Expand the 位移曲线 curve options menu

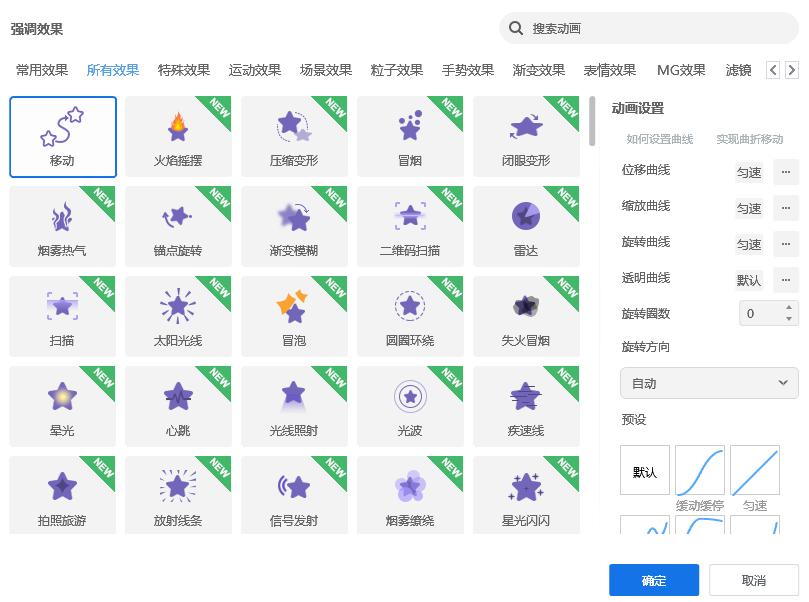[786, 172]
